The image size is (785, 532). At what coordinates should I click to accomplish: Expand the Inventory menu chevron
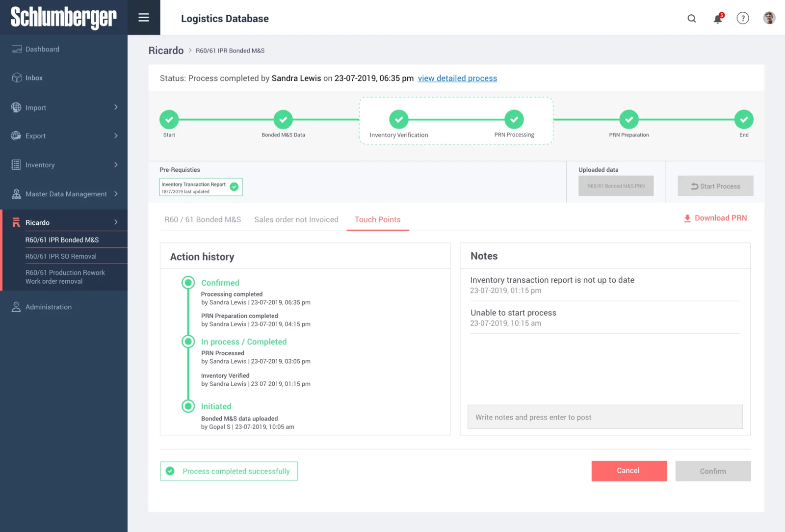point(116,164)
